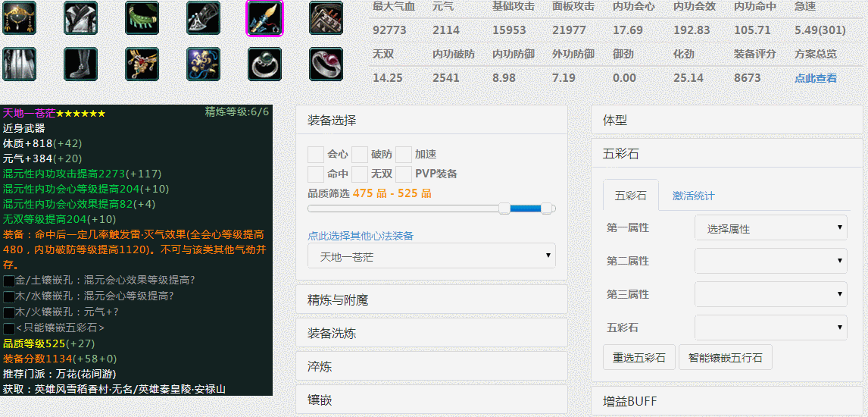Collapse the 五彩石 panel header below 体型
Viewport: 868px width, 417px height.
pos(727,153)
